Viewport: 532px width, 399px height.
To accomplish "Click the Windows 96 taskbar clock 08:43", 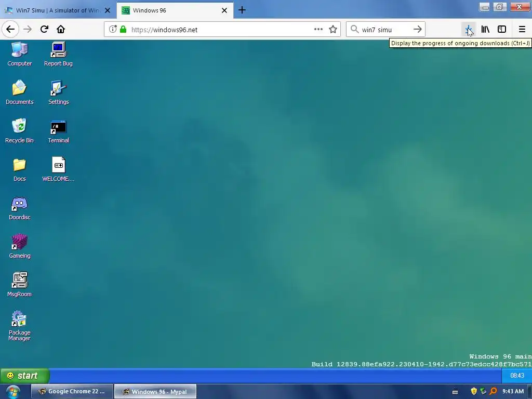I will [x=517, y=376].
